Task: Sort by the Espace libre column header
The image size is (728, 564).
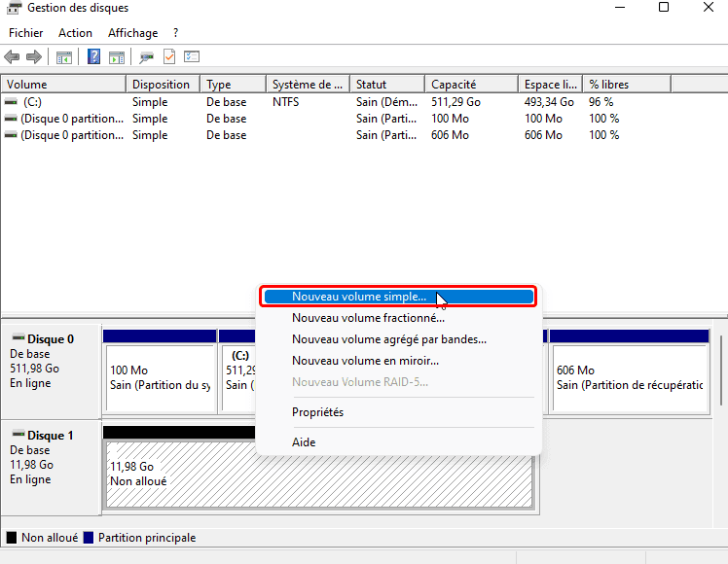Action: tap(551, 85)
